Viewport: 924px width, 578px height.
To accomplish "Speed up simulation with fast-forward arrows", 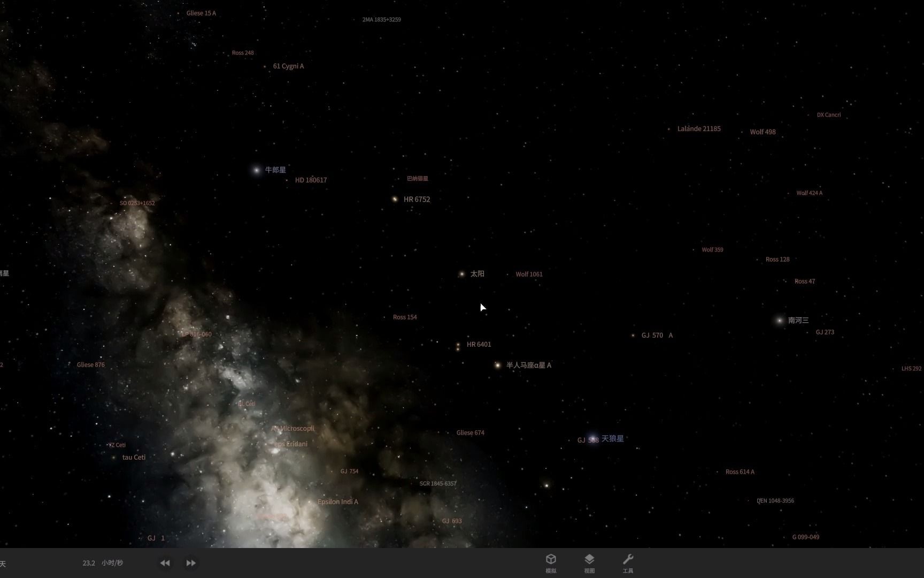I will pos(191,563).
